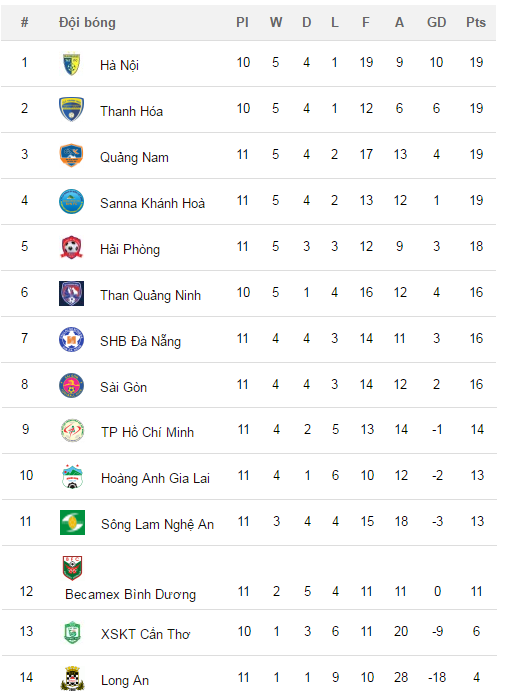Click the Hà Nội club crest
This screenshot has height=693, width=513.
[x=72, y=64]
